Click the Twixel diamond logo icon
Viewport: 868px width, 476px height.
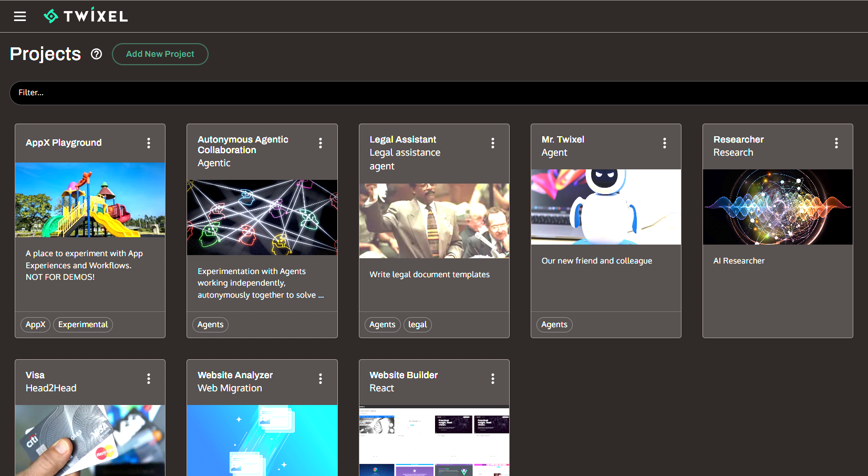(51, 16)
